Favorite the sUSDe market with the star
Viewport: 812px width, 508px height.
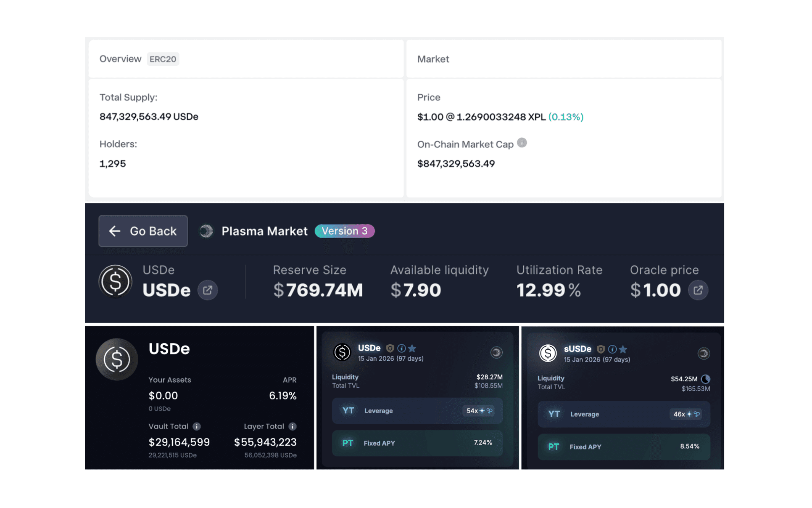pos(623,349)
